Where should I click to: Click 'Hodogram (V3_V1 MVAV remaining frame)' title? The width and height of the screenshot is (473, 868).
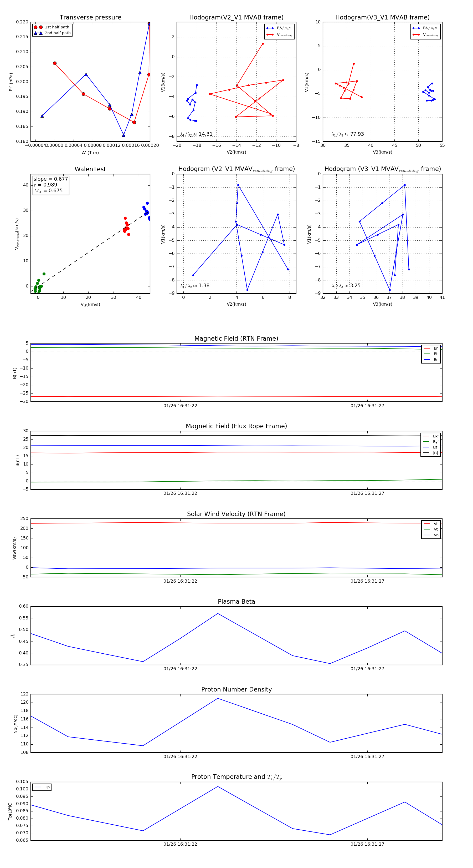tap(382, 169)
